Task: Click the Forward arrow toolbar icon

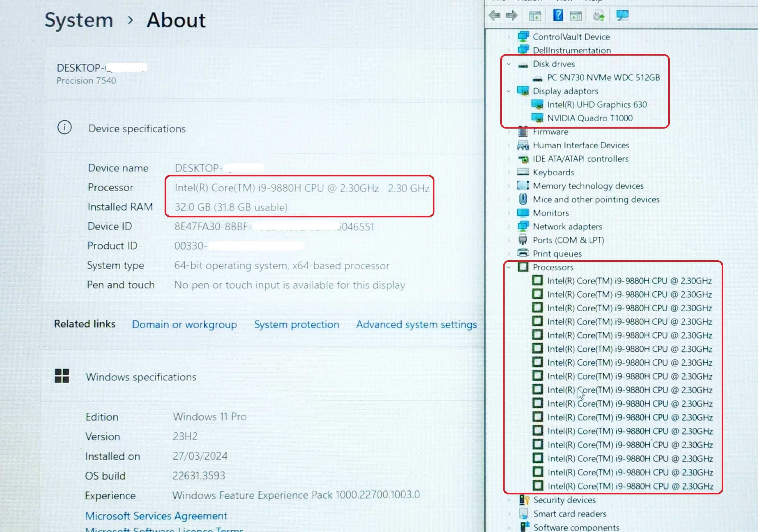Action: pos(511,15)
